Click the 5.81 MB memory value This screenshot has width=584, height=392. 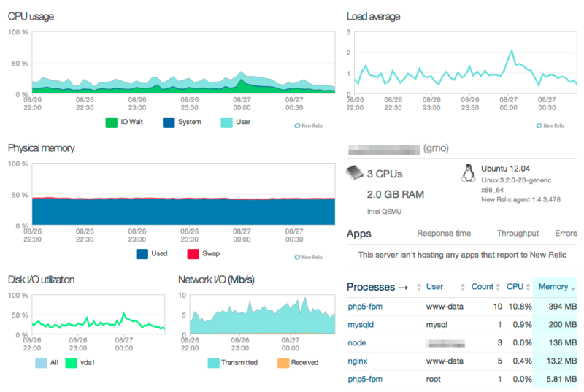pos(561,380)
